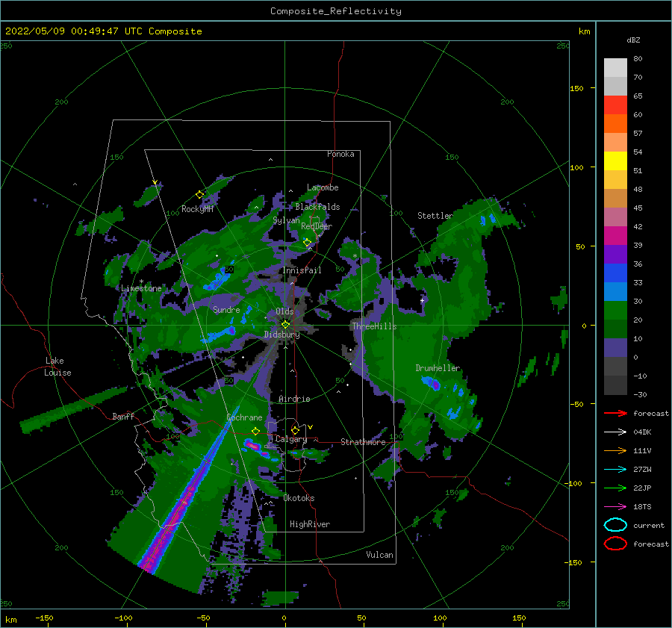Click the Calgary city label
The image size is (672, 628).
click(x=291, y=439)
